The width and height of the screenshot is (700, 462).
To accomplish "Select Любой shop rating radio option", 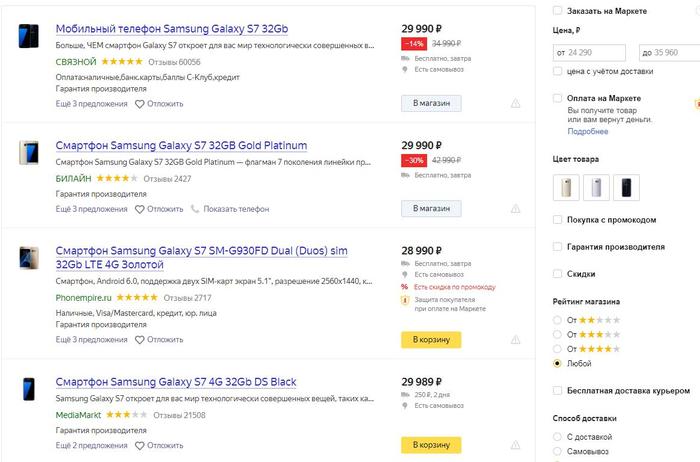I will (x=557, y=363).
